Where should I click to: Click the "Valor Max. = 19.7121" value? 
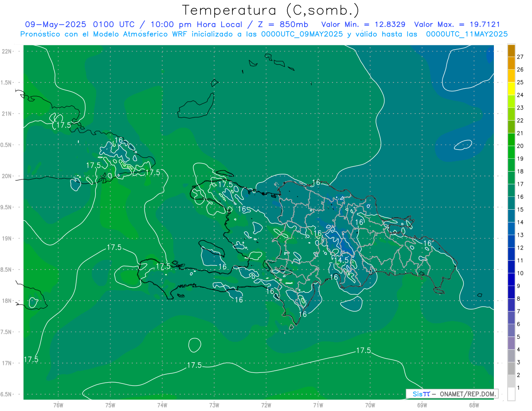pos(457,24)
